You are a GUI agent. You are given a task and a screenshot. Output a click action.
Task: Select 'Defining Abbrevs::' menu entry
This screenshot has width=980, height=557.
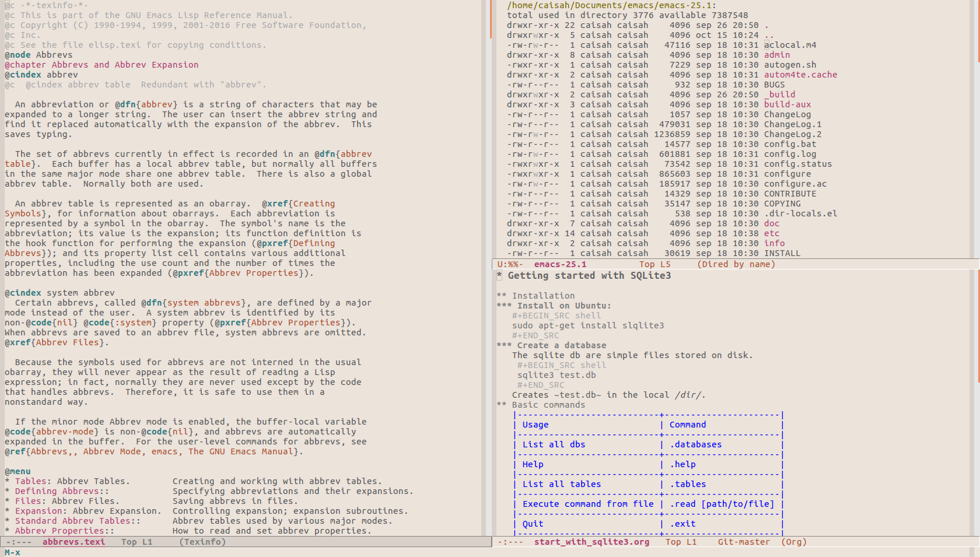pyautogui.click(x=62, y=491)
